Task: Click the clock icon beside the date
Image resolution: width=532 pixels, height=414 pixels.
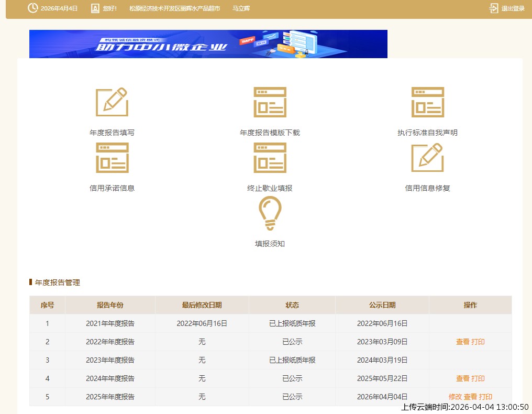Action: coord(32,8)
